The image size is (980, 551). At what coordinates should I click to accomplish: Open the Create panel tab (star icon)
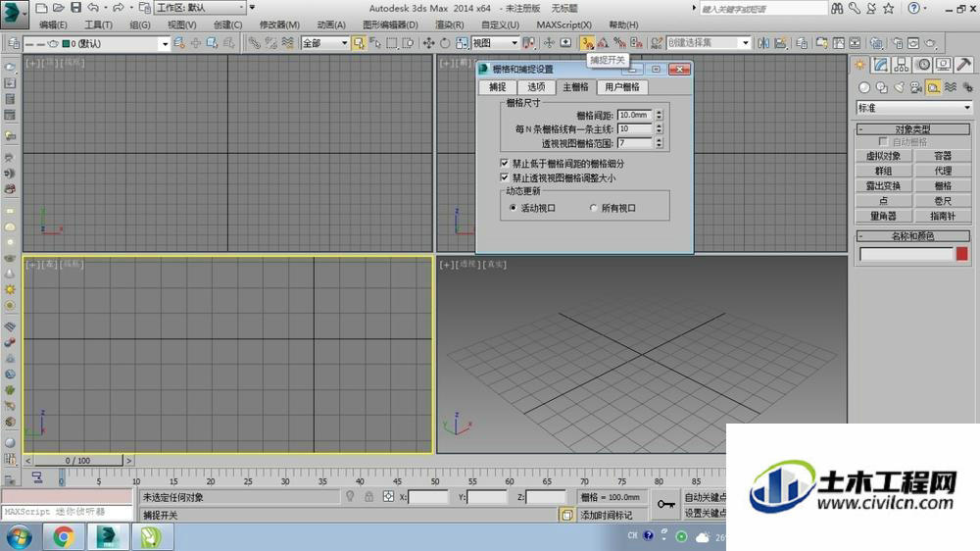[x=860, y=65]
